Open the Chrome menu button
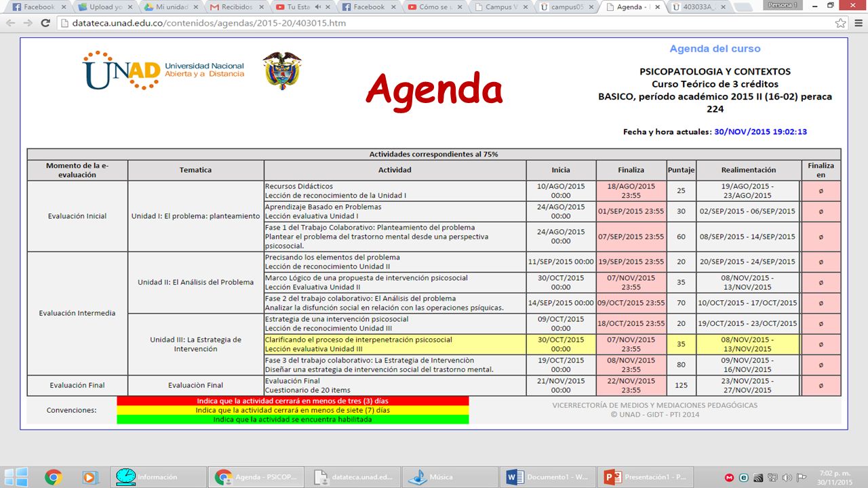The height and width of the screenshot is (488, 868). [x=857, y=22]
